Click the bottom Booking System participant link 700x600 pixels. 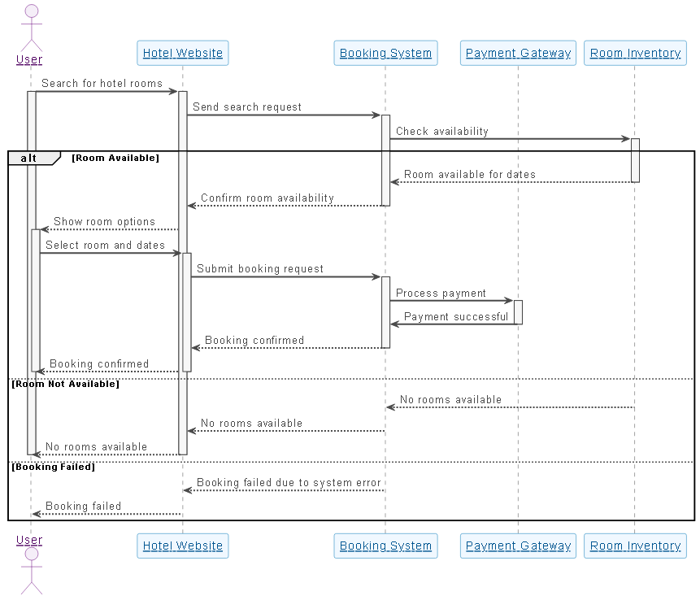tap(385, 546)
